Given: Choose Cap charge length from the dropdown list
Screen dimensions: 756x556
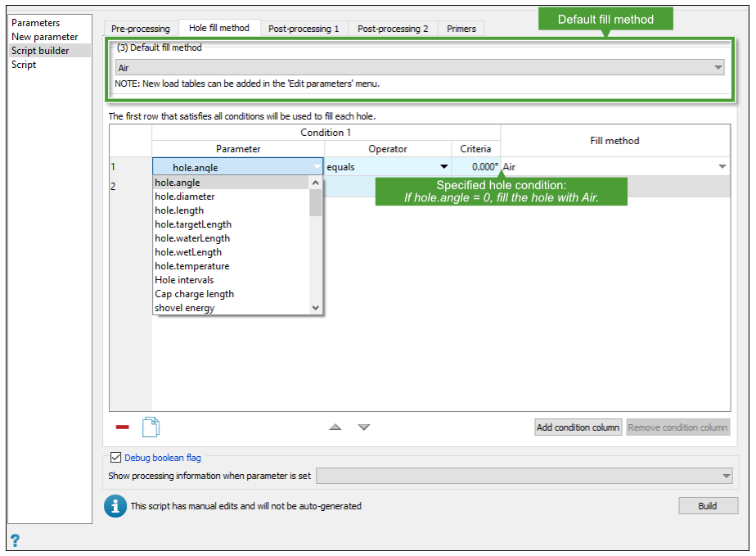Looking at the screenshot, I should coord(231,295).
